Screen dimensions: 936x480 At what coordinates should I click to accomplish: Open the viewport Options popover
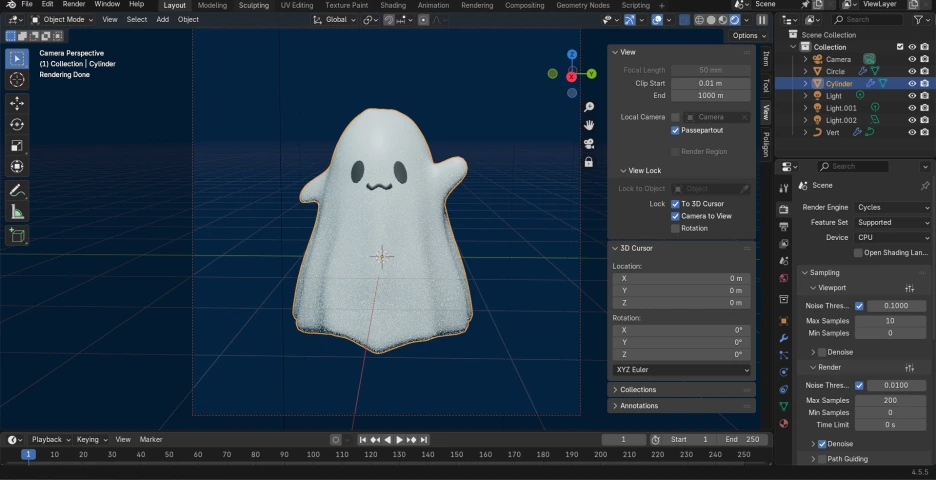[x=749, y=35]
